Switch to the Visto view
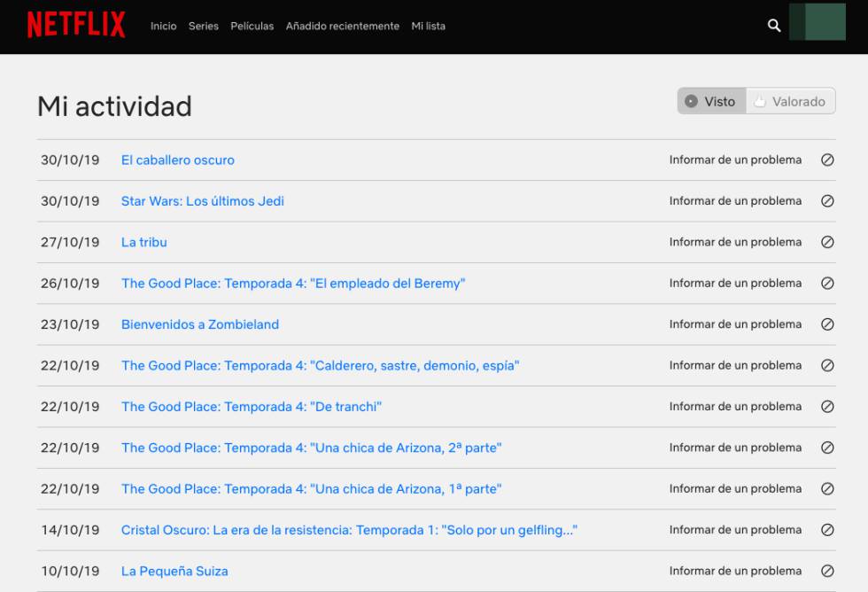 712,101
